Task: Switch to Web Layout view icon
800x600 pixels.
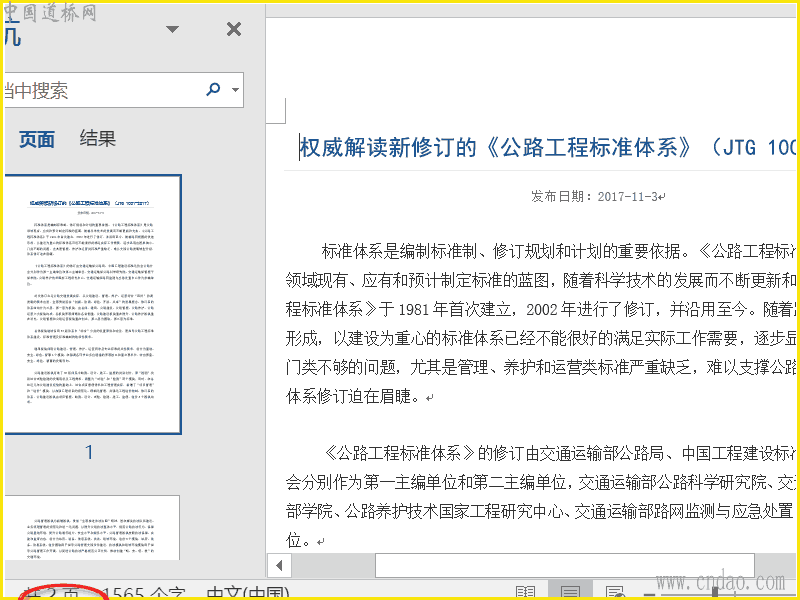Action: pos(616,592)
